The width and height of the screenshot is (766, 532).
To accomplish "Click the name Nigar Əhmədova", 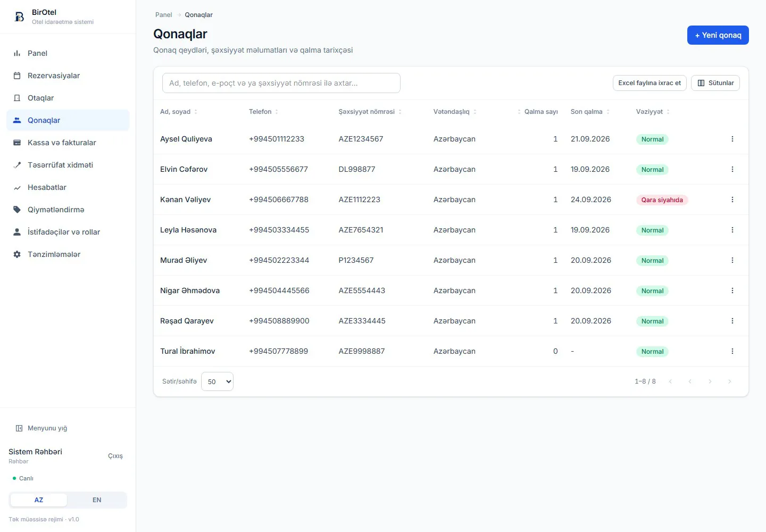I will pos(190,290).
